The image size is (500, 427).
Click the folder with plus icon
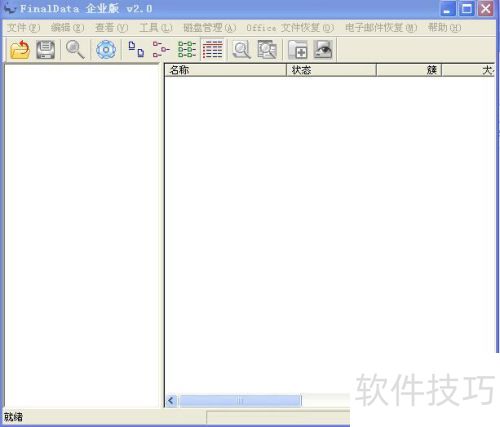coord(298,50)
